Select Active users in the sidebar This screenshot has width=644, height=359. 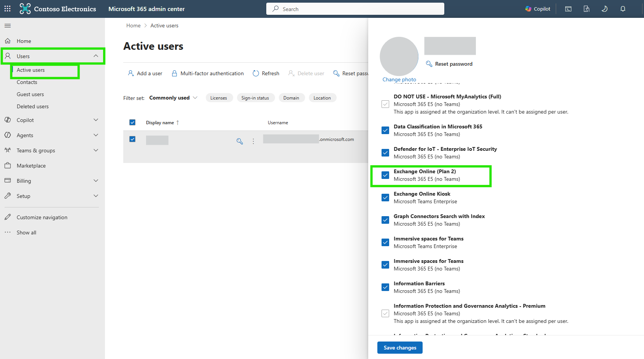tap(31, 70)
